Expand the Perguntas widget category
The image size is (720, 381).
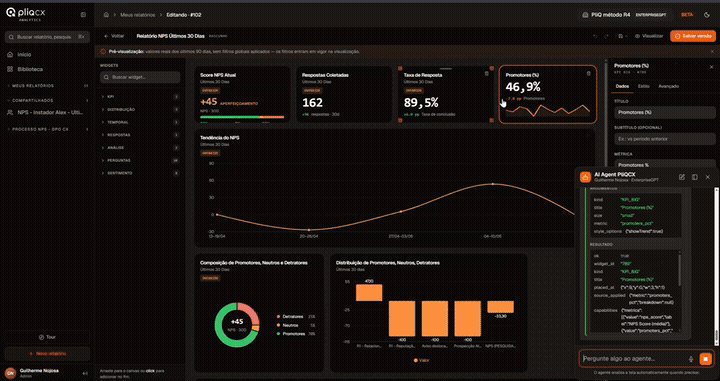pos(140,161)
